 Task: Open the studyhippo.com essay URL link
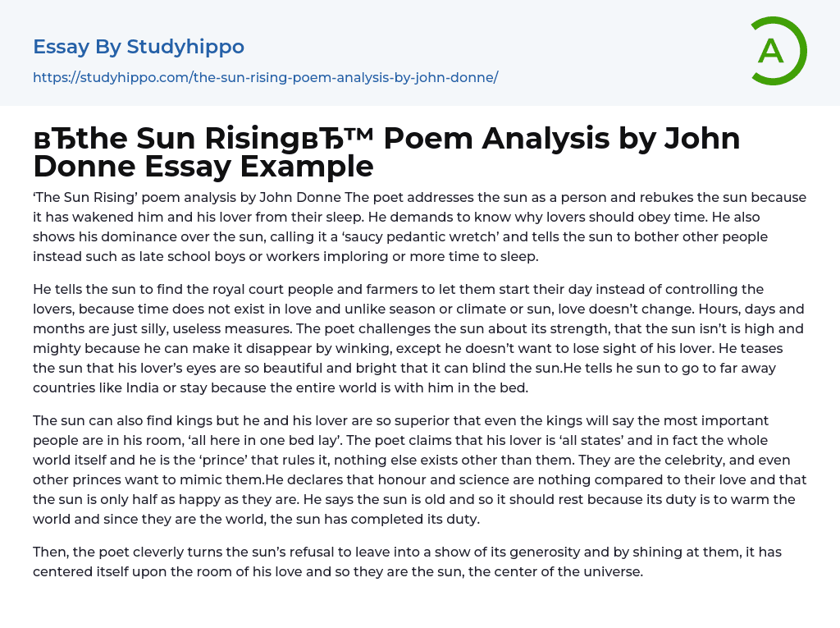(265, 77)
